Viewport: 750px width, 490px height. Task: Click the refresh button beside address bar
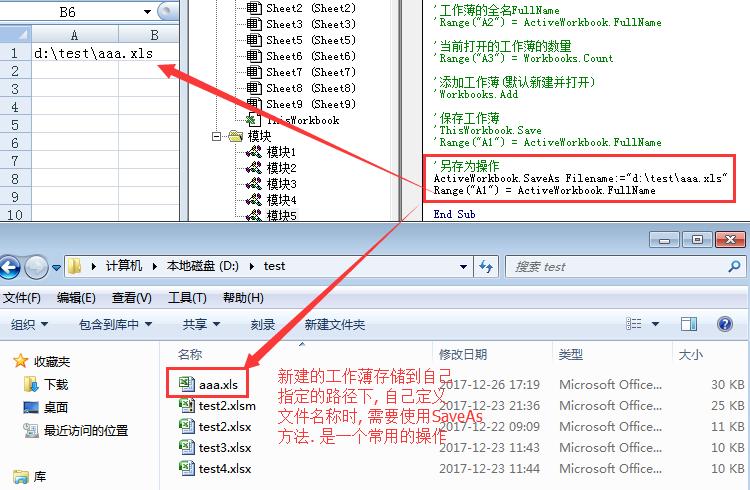[486, 267]
